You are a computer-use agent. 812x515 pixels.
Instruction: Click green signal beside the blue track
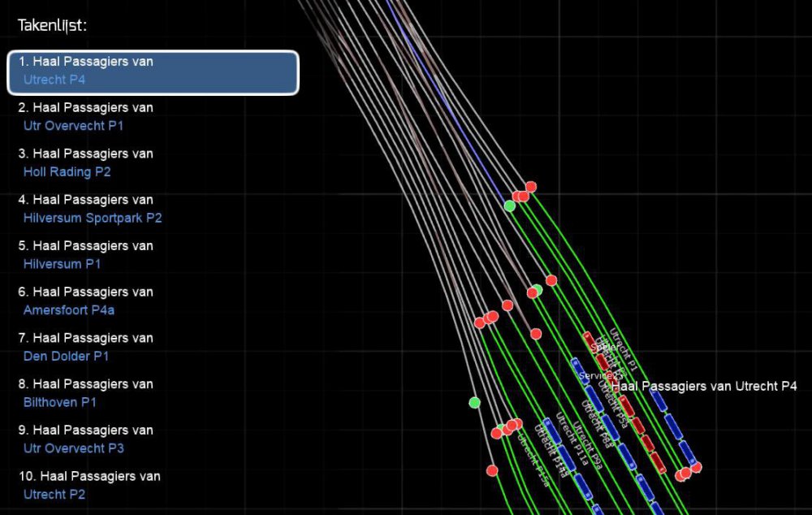point(509,206)
